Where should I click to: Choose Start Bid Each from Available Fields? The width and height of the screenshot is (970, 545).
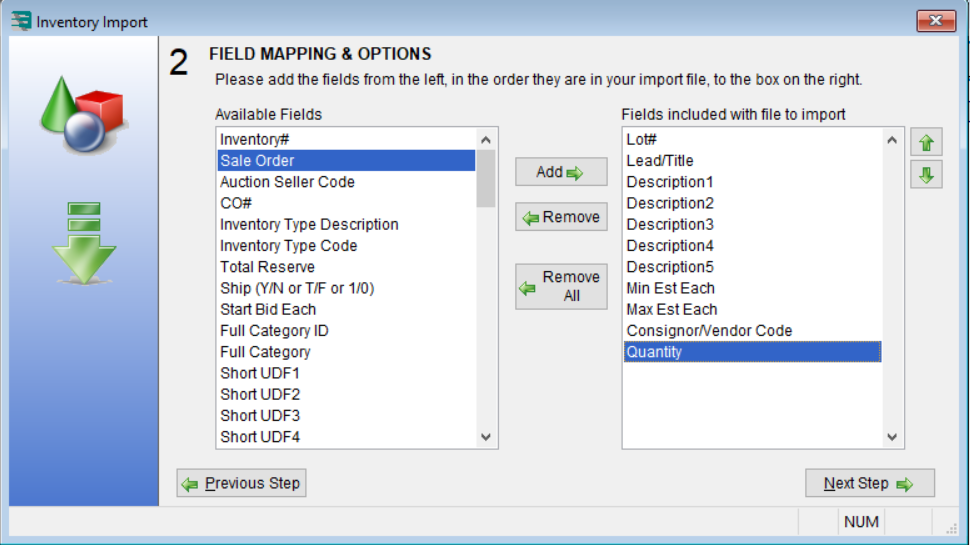pyautogui.click(x=268, y=309)
